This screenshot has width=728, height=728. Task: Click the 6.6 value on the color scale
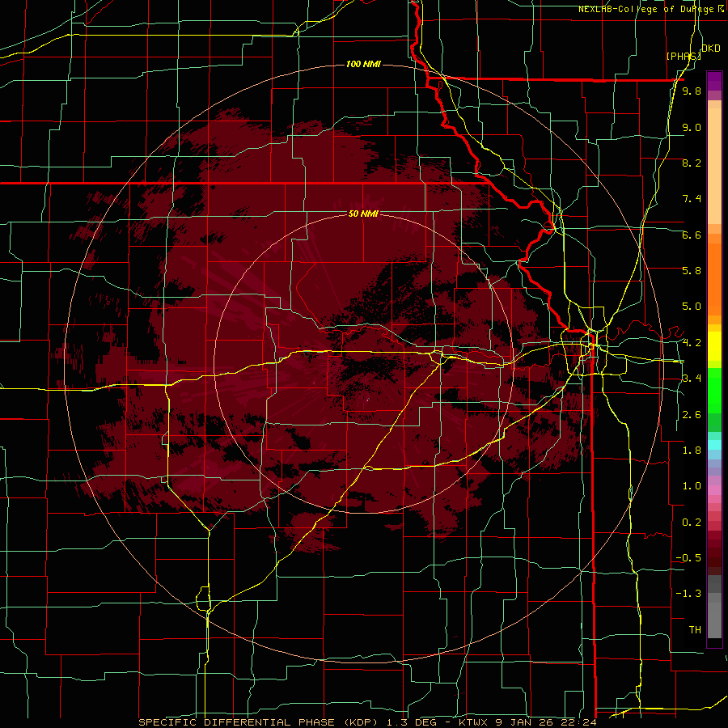click(692, 235)
